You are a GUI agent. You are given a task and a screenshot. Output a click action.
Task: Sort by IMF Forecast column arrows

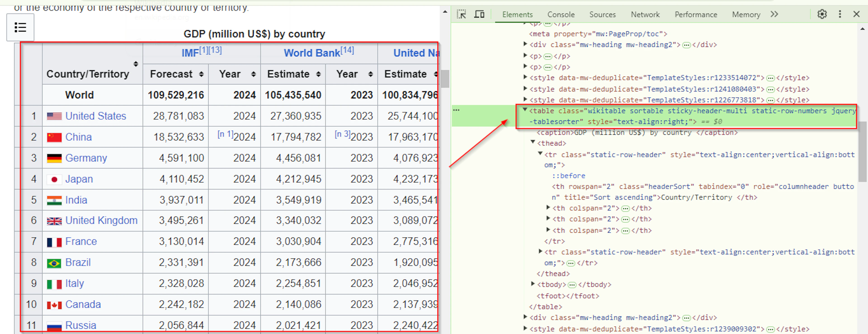201,74
